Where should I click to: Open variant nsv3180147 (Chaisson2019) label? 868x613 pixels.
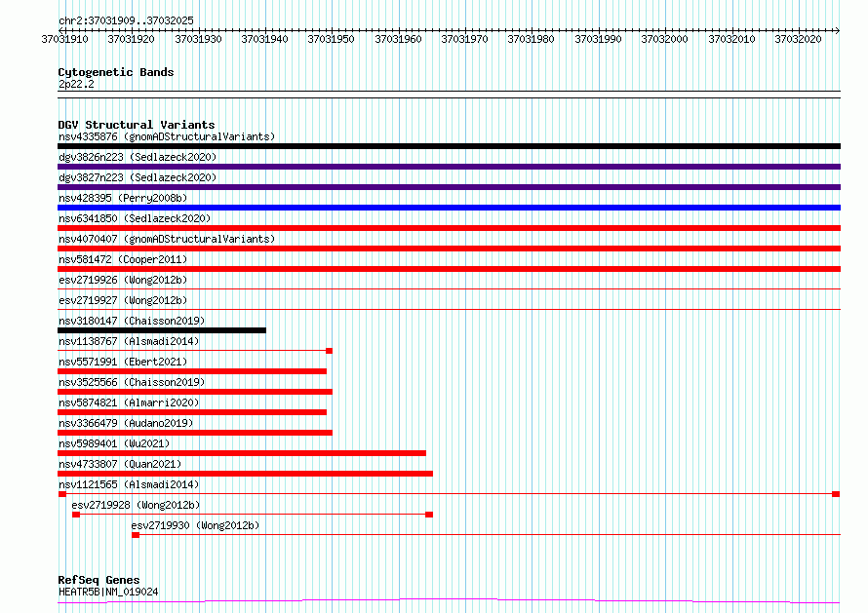coord(132,321)
